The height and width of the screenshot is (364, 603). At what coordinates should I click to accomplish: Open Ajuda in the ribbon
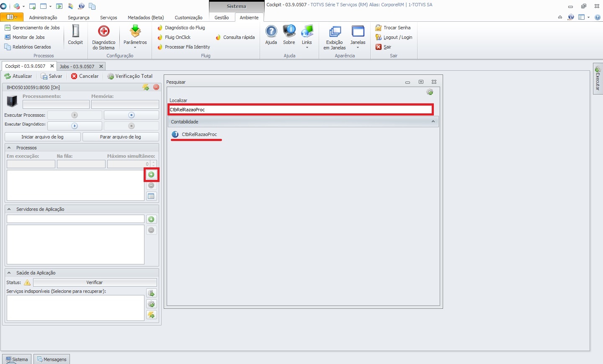271,35
